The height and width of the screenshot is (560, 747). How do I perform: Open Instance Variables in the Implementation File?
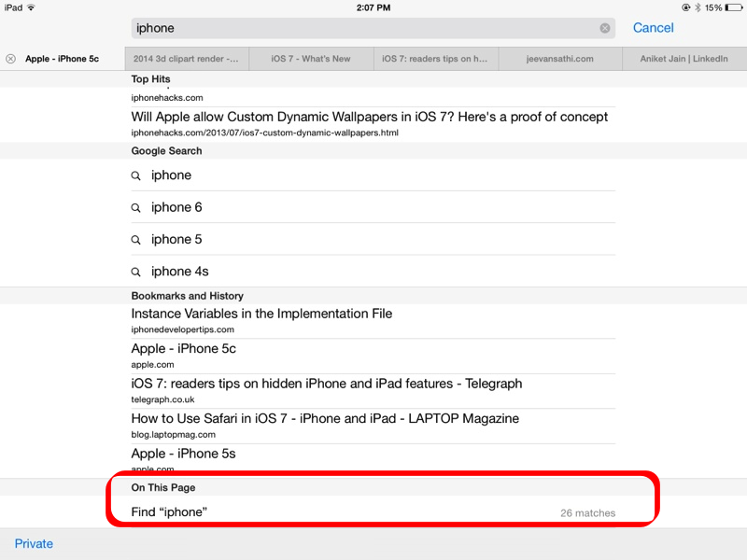pos(373,321)
